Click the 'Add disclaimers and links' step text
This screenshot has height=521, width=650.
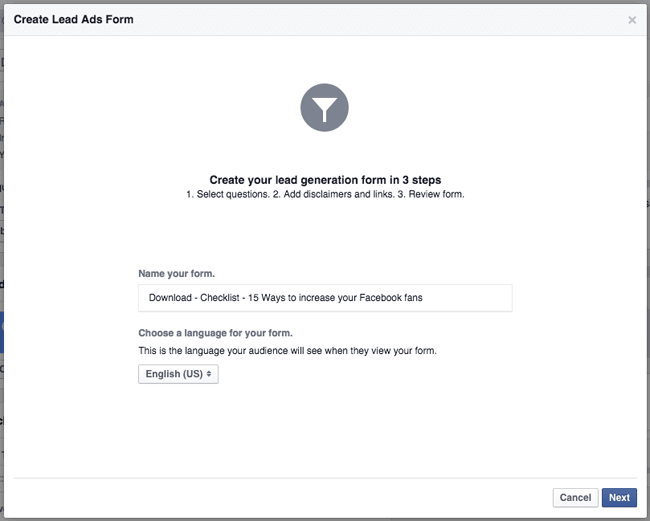pyautogui.click(x=337, y=194)
